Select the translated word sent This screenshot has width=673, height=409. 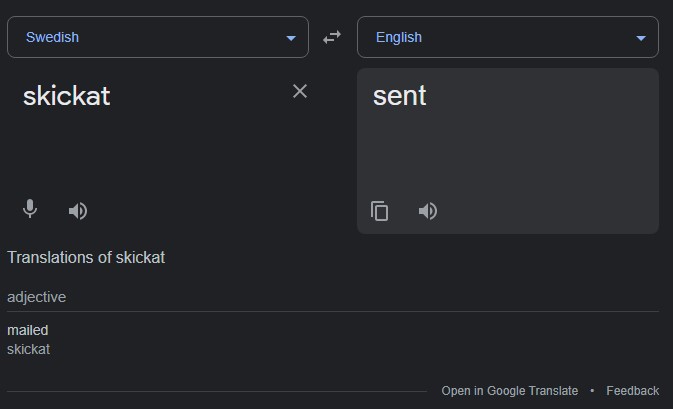pos(399,95)
